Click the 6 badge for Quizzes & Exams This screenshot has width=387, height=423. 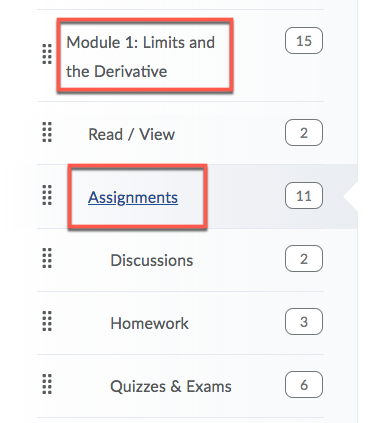click(304, 385)
